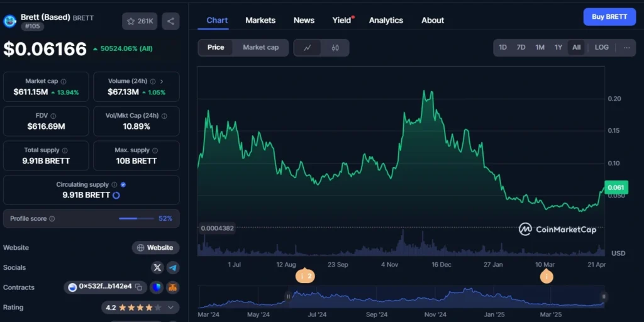Set chart range to All

576,48
